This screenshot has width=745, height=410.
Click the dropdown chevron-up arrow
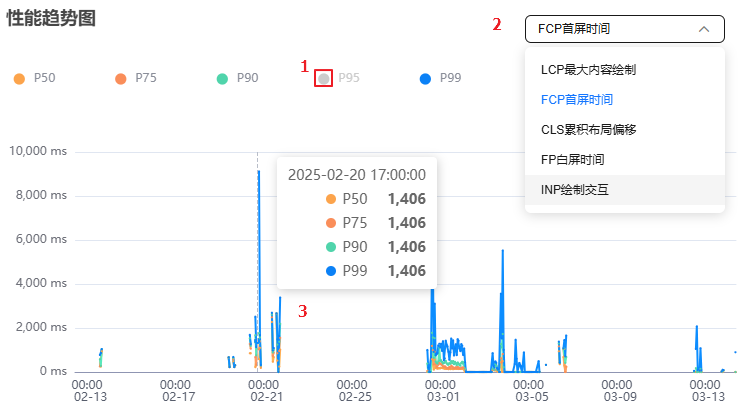[704, 29]
